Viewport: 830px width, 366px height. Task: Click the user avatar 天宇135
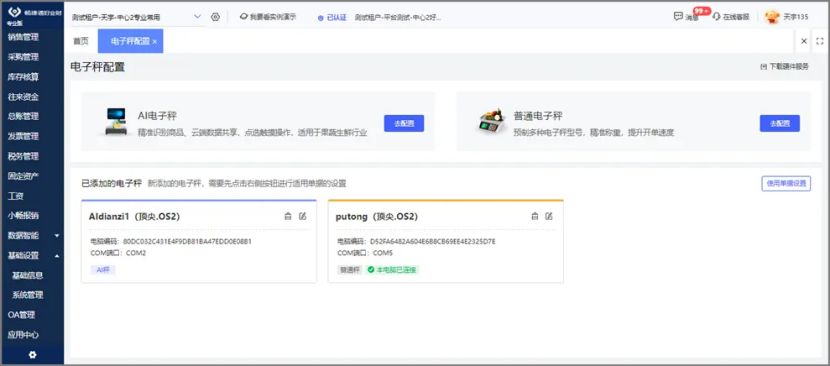772,16
